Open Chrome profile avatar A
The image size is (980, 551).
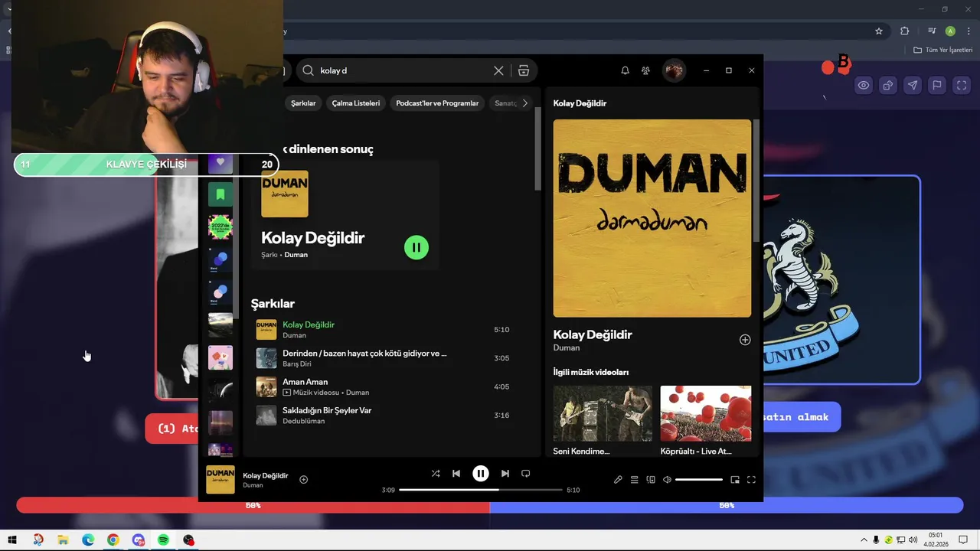click(950, 31)
